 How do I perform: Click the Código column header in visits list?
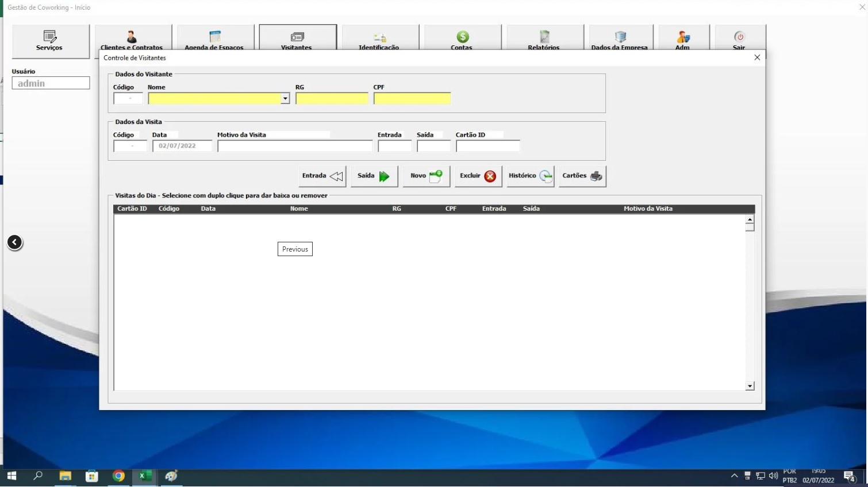click(169, 208)
